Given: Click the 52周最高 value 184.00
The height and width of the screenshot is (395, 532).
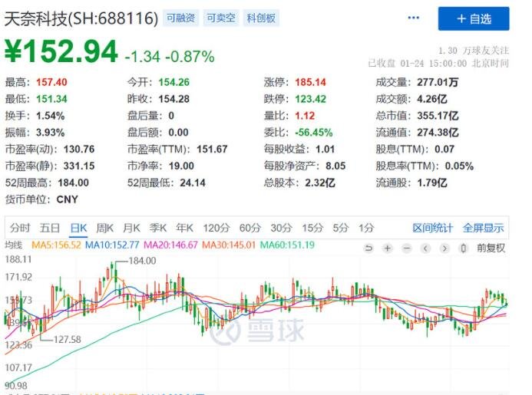Looking at the screenshot, I should click(x=73, y=183).
